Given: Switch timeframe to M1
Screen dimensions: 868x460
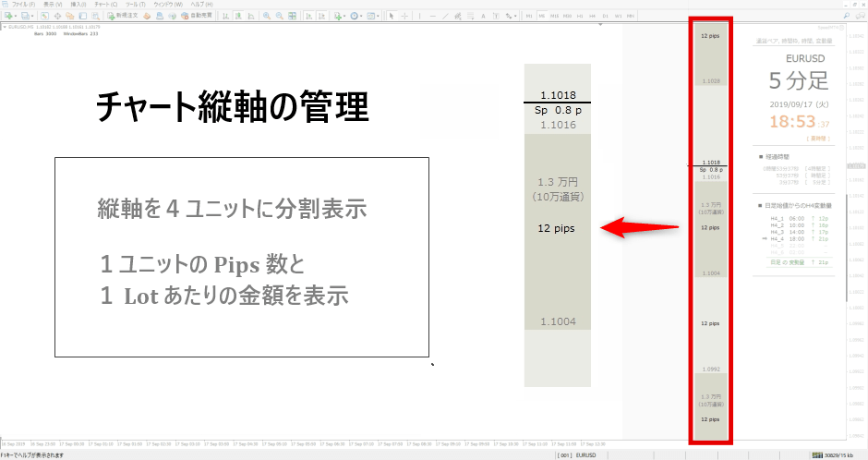Looking at the screenshot, I should tap(529, 16).
